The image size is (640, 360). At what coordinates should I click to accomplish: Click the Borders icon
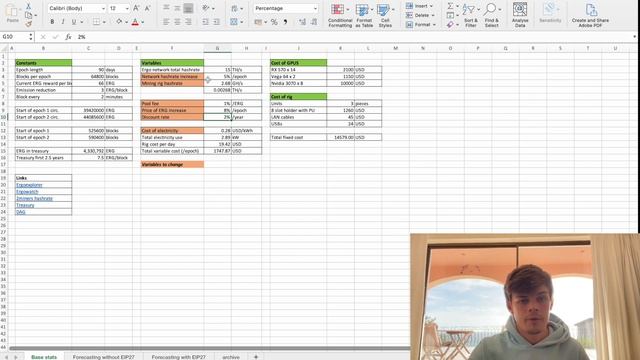click(x=96, y=22)
